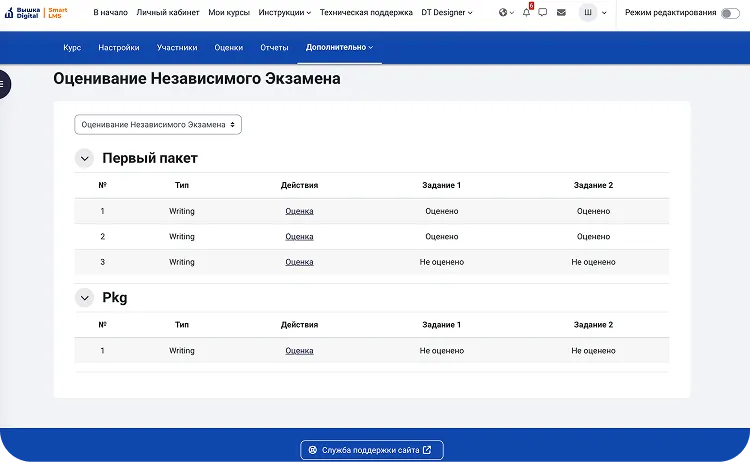Image resolution: width=750 pixels, height=462 pixels.
Task: Click Оценено under Задание 2, row 2
Action: [x=593, y=236]
